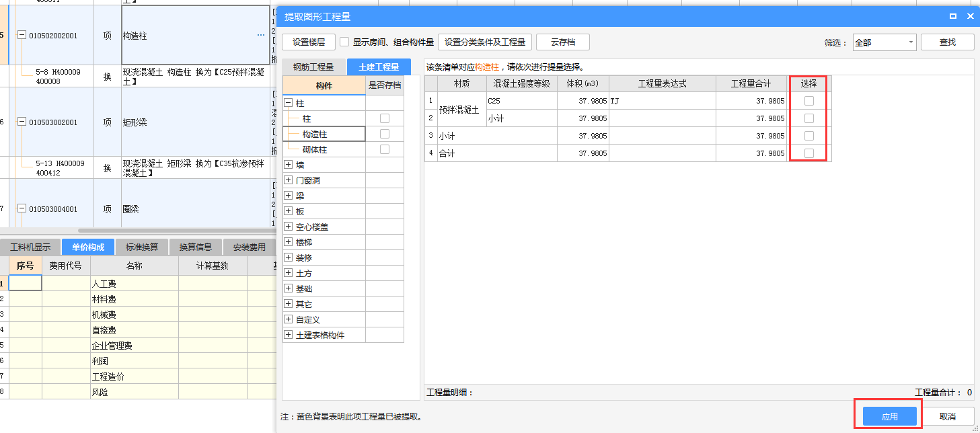980x433 pixels.
Task: Click the 应用 button
Action: click(890, 417)
